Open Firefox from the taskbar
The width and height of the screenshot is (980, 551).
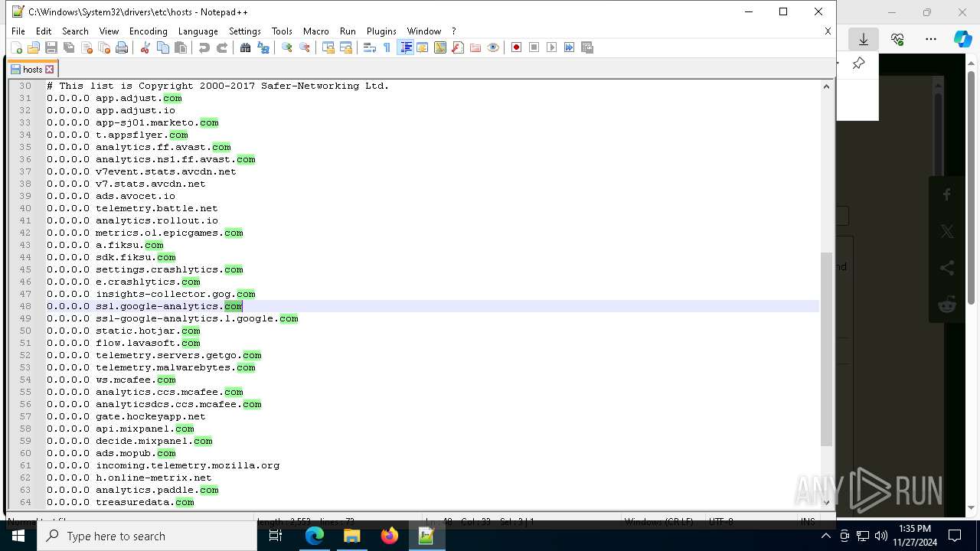[389, 536]
